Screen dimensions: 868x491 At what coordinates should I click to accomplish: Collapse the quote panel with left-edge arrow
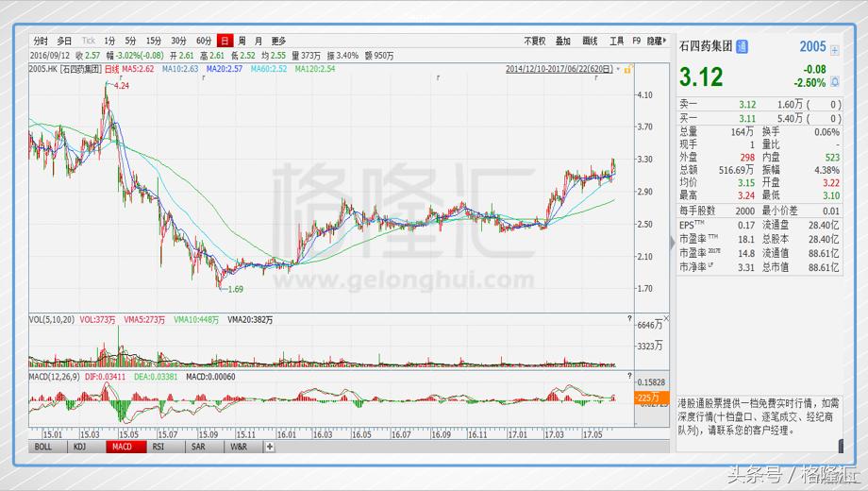(673, 244)
